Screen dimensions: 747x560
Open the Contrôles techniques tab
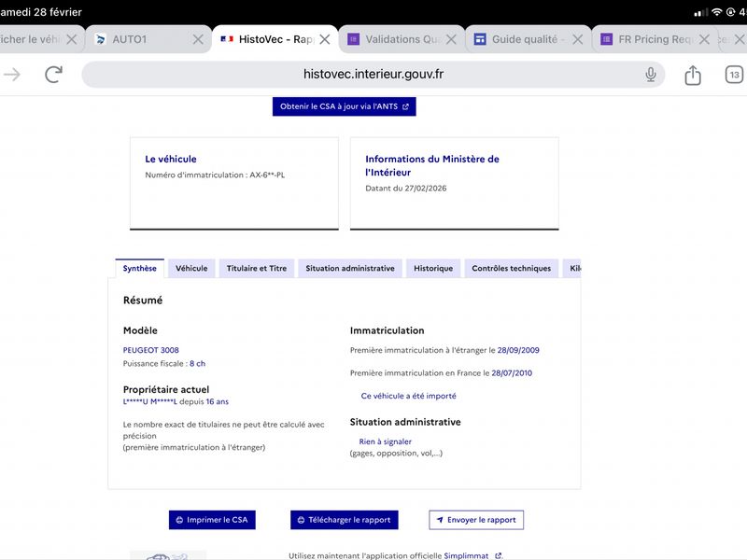click(511, 269)
